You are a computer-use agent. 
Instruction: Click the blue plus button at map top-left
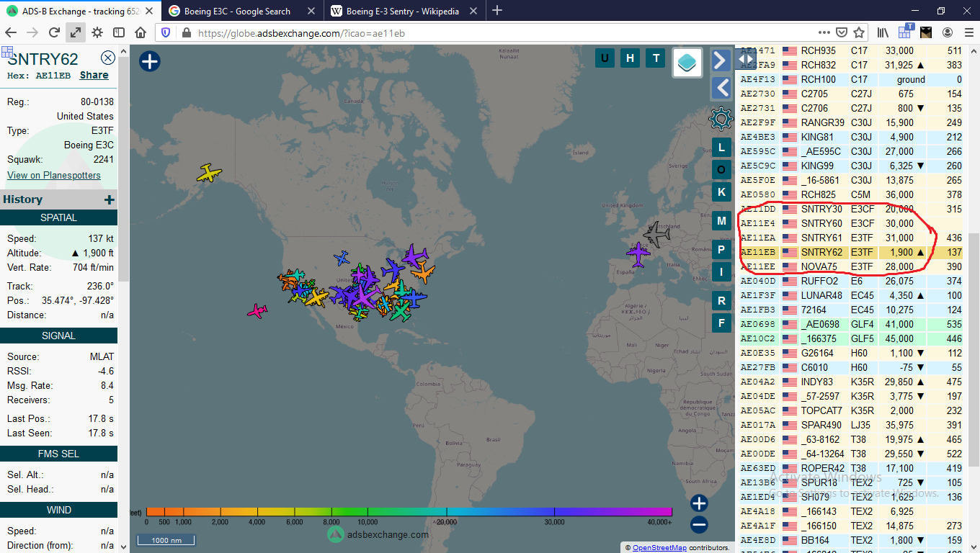click(x=149, y=61)
